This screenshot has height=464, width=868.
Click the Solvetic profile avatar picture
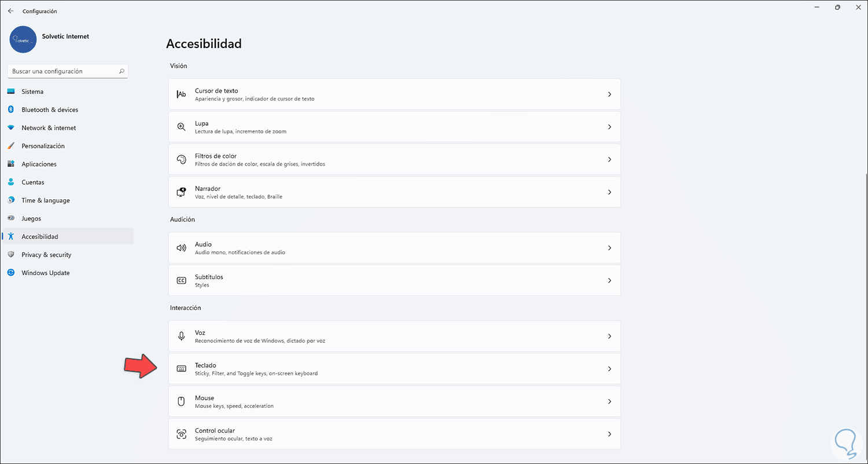[23, 39]
